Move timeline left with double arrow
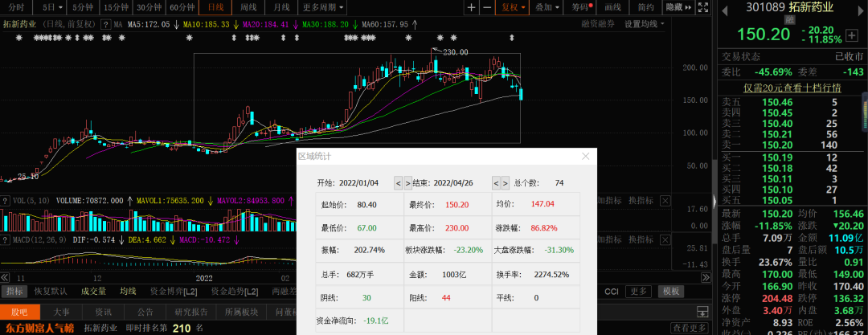The width and height of the screenshot is (868, 335). (5, 277)
